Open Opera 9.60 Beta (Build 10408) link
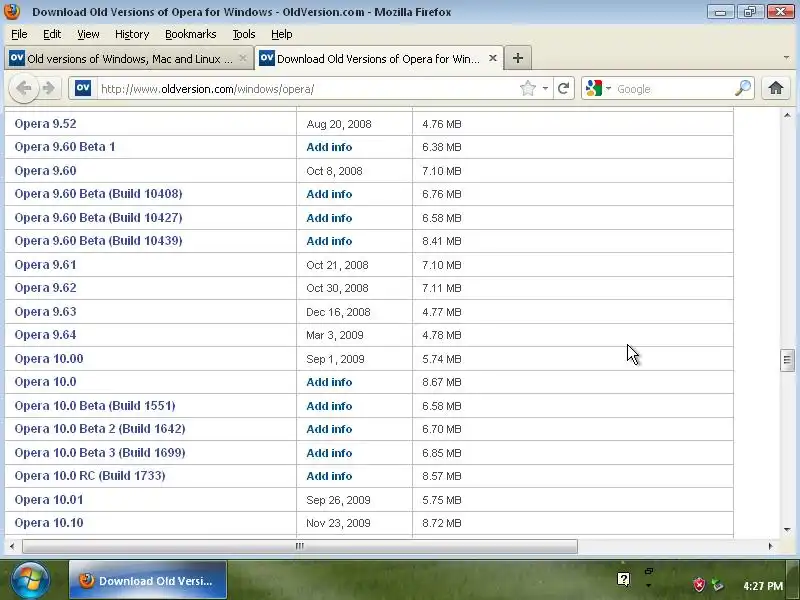This screenshot has height=600, width=800. point(98,194)
